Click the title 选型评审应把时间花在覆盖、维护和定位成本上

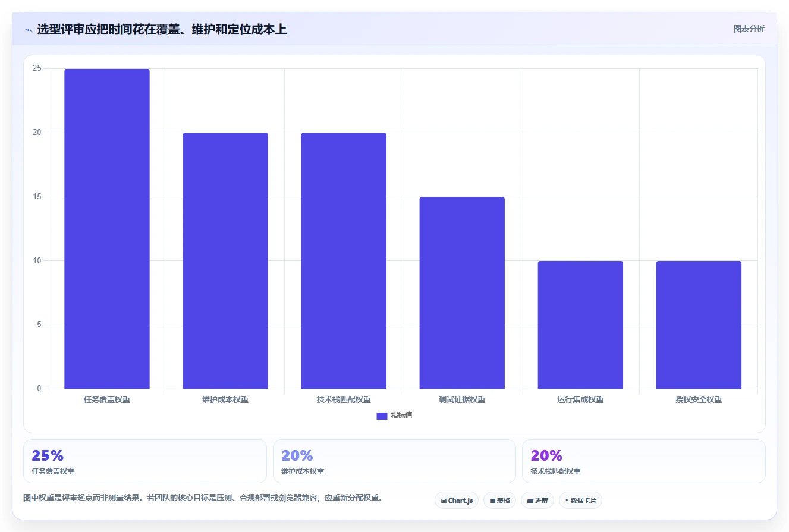(162, 30)
